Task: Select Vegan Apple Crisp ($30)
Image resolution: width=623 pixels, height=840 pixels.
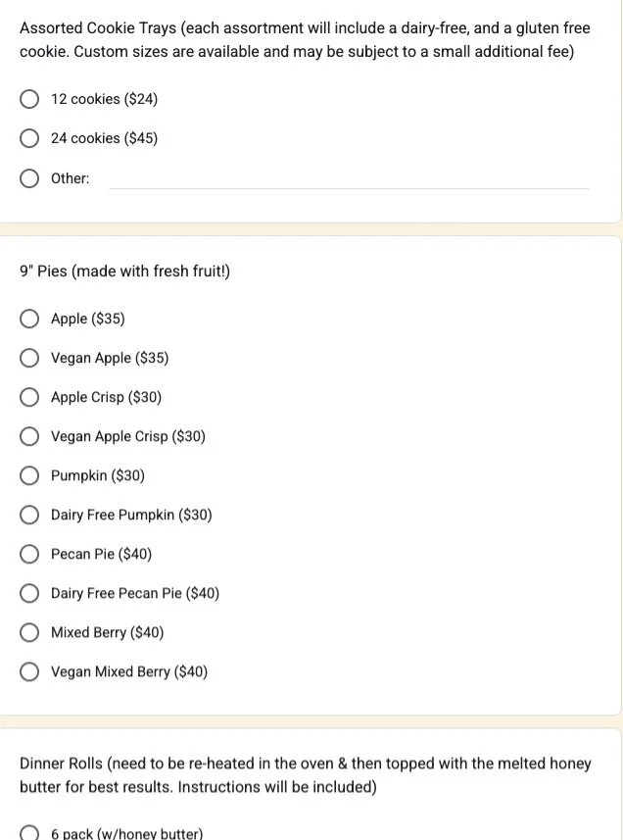Action: [x=30, y=436]
